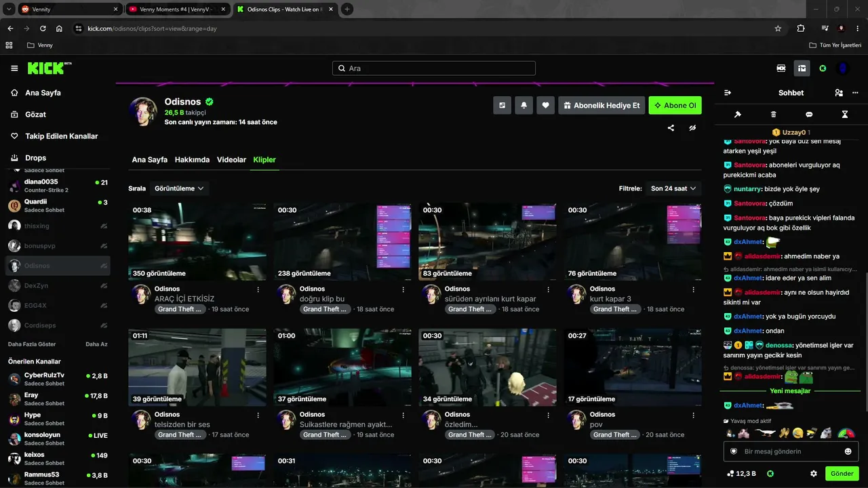Open options for telsizden bir ses clip

pos(258,415)
